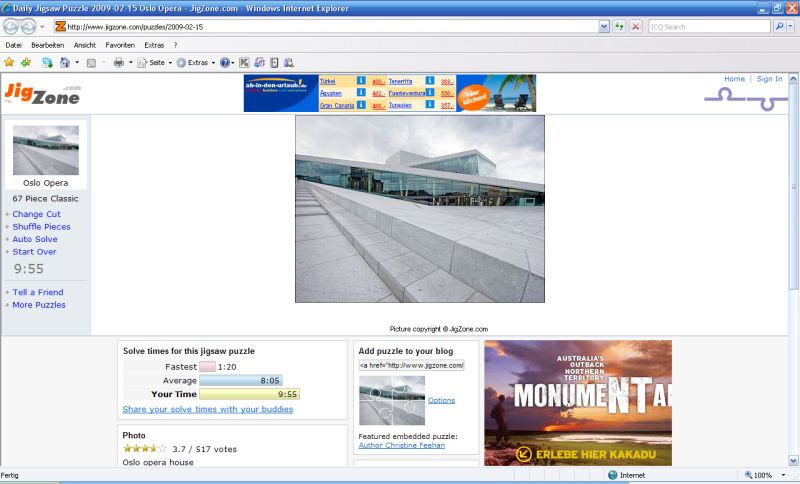800x484 pixels.
Task: Open the Favorites star icon
Action: coord(9,62)
